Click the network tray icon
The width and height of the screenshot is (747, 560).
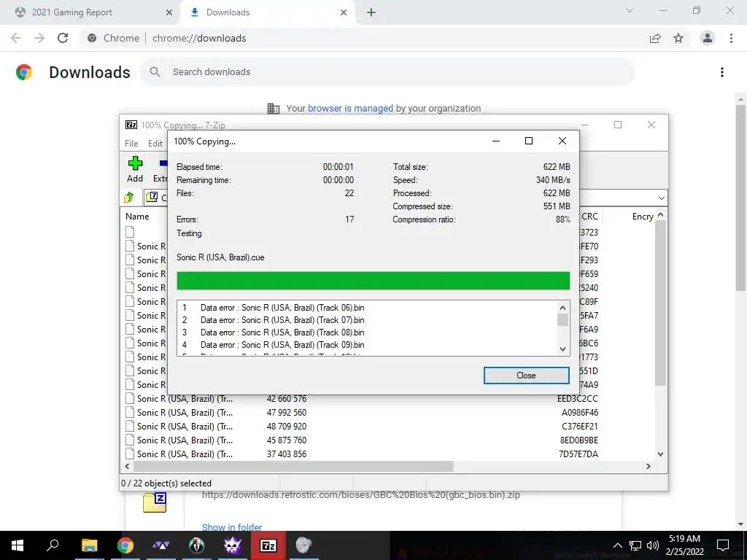pos(635,545)
